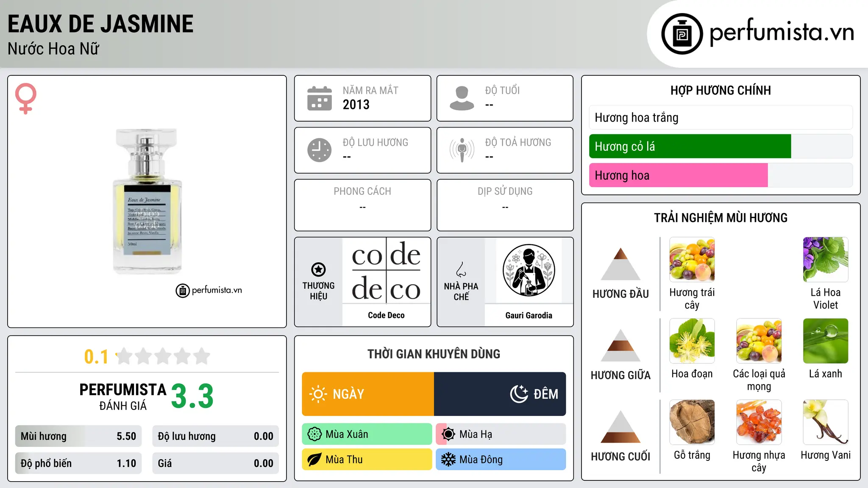Click the top note pyramid icon
The height and width of the screenshot is (488, 868).
(620, 264)
